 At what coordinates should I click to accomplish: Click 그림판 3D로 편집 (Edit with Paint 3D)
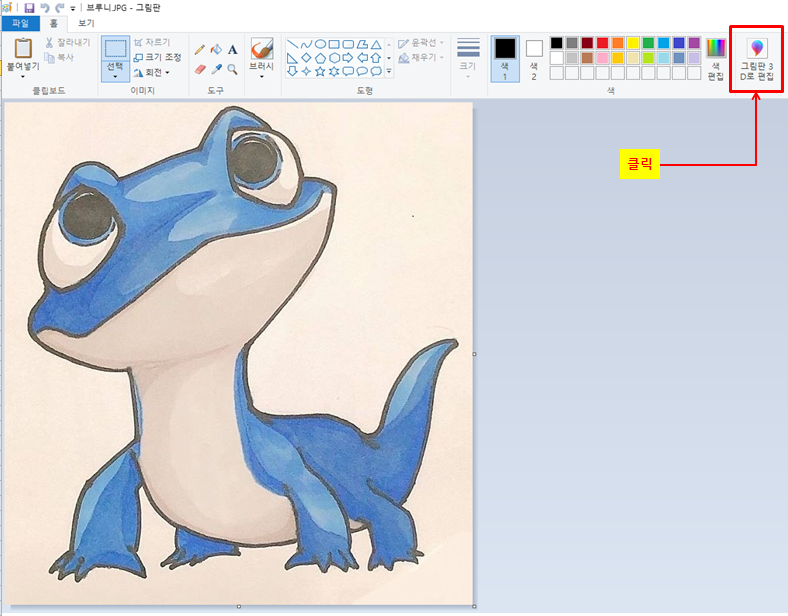757,59
